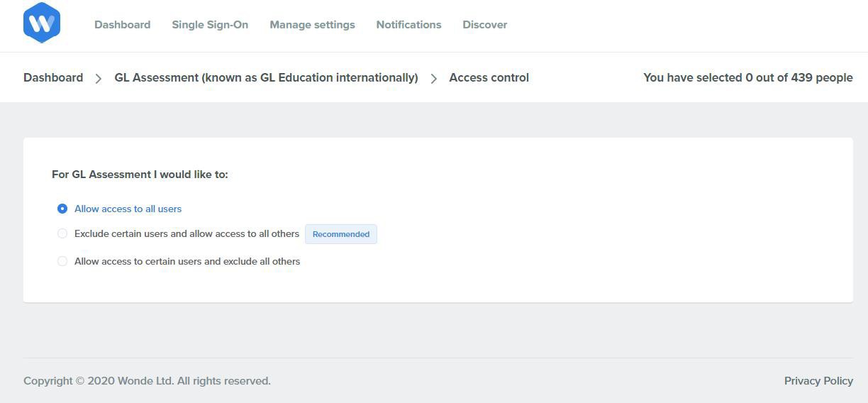The width and height of the screenshot is (868, 403).
Task: Click the Recommended badge
Action: [341, 234]
